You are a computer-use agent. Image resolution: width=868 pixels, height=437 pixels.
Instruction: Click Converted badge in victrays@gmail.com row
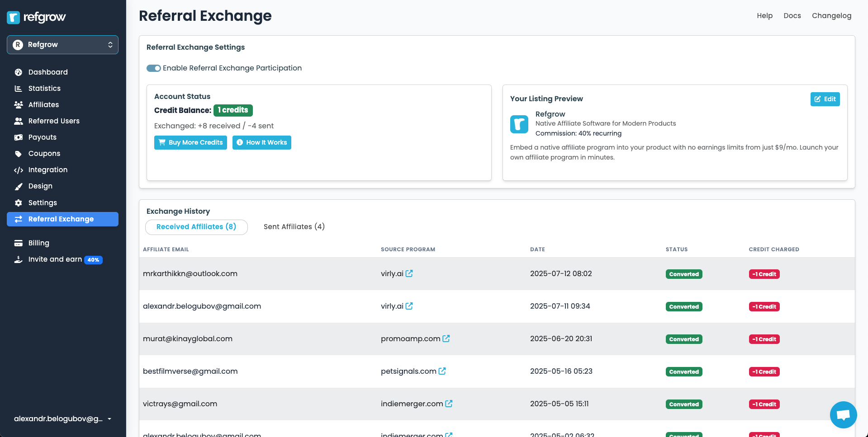684,404
